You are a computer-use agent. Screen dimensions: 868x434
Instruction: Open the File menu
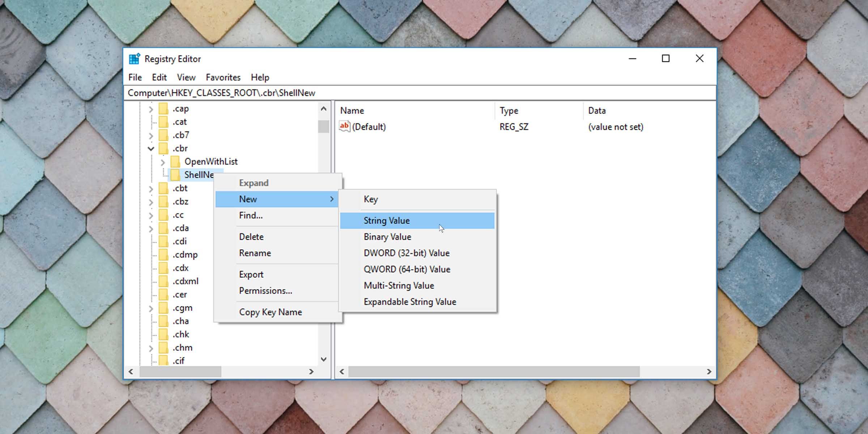(135, 77)
